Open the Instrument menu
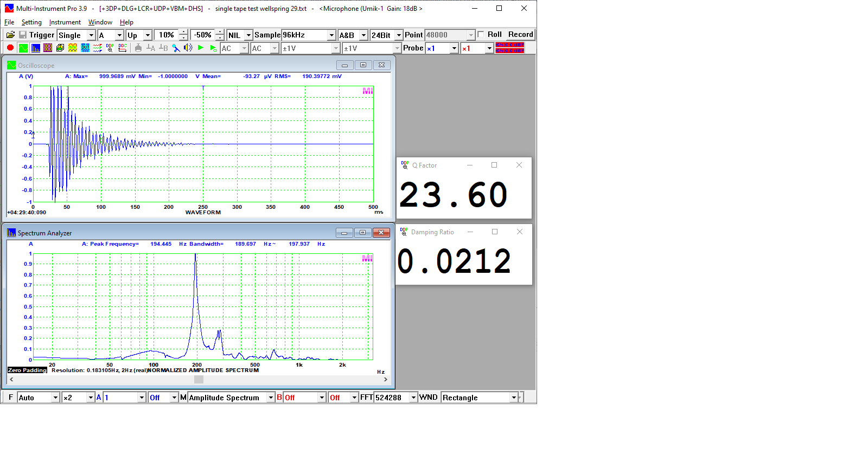This screenshot has height=467, width=868. [x=65, y=22]
